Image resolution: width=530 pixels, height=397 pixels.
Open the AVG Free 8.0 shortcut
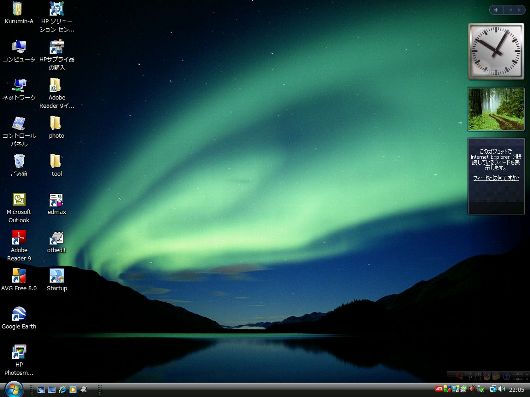click(19, 280)
